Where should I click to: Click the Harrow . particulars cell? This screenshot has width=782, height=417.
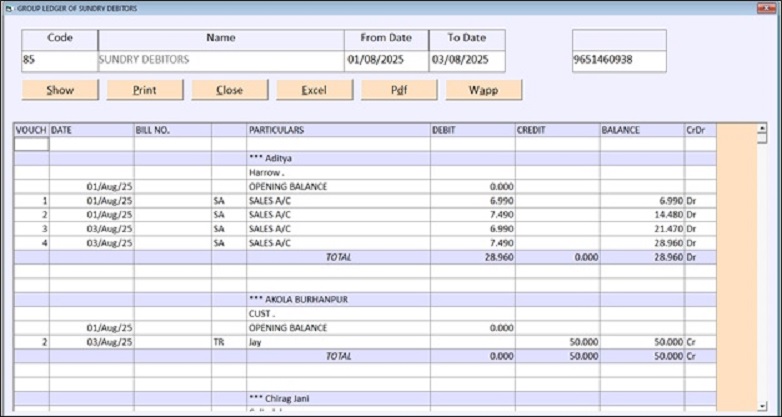coord(338,173)
